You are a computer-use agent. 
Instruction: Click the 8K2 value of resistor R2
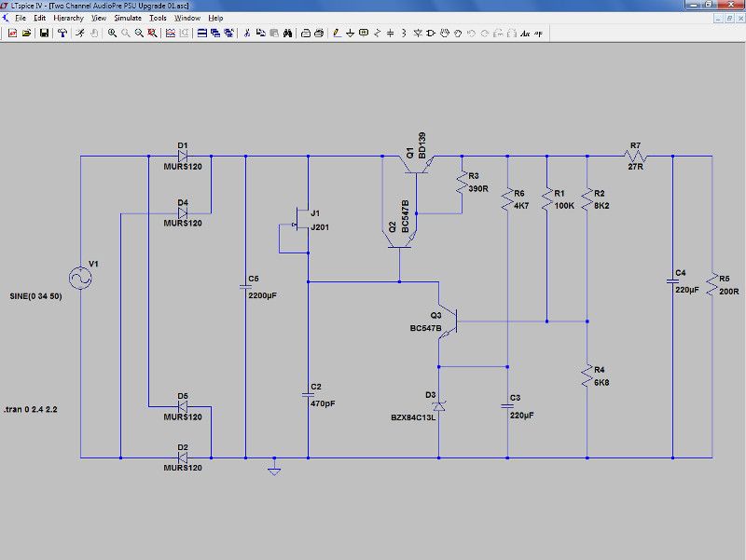click(601, 205)
